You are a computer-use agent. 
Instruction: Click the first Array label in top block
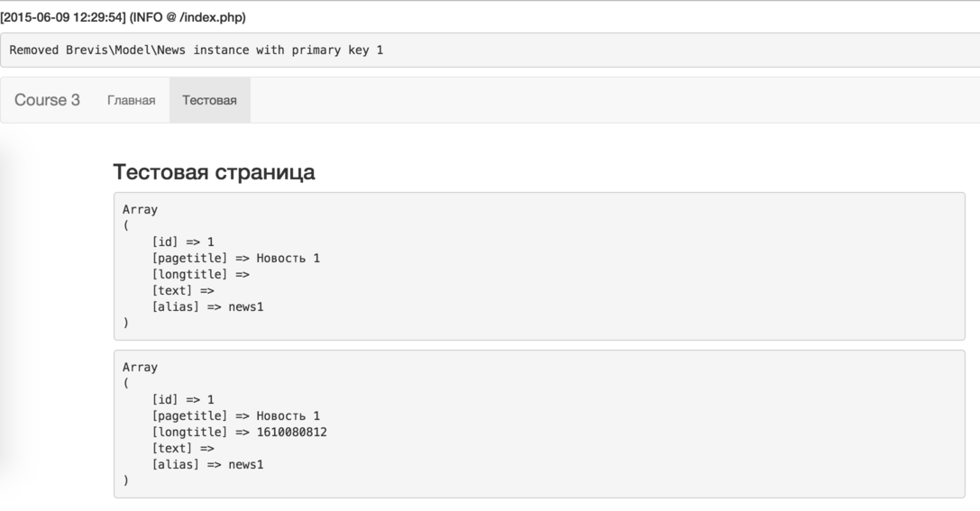pos(140,209)
